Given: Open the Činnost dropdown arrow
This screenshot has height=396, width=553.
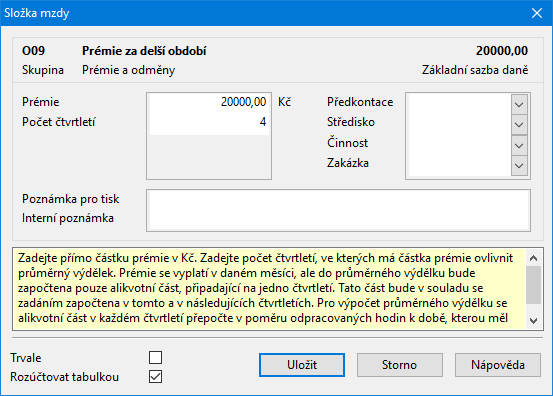Looking at the screenshot, I should (519, 145).
